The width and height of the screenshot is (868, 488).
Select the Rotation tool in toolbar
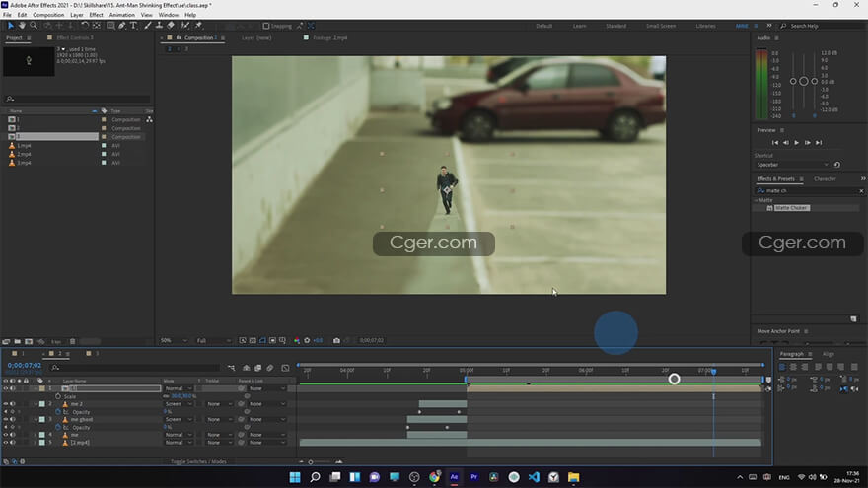pos(85,26)
